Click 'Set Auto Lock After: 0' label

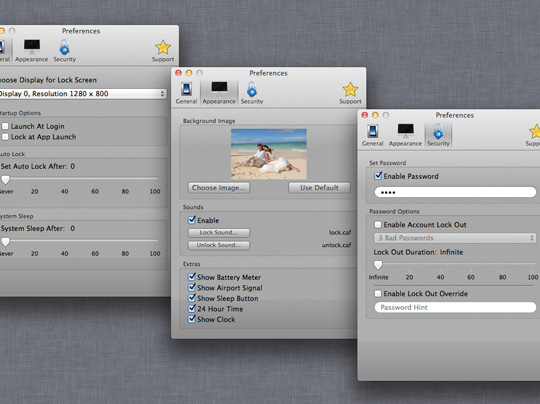(x=38, y=166)
